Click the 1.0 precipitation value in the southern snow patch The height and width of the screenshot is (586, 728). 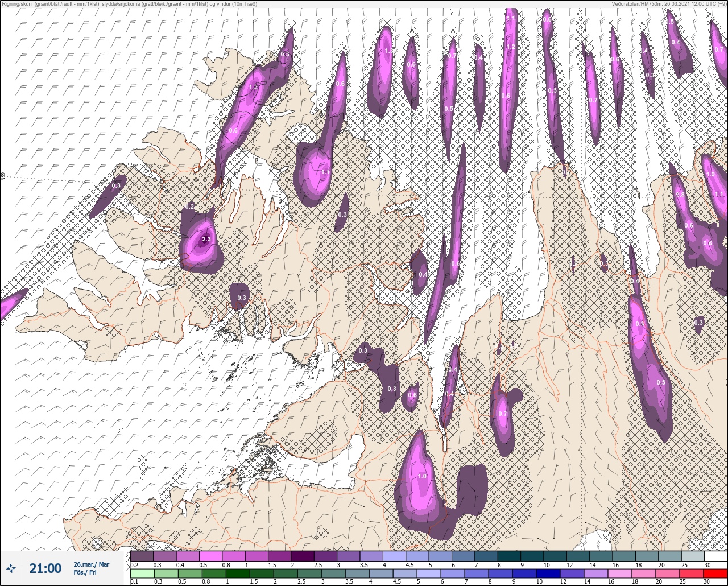[x=422, y=476]
